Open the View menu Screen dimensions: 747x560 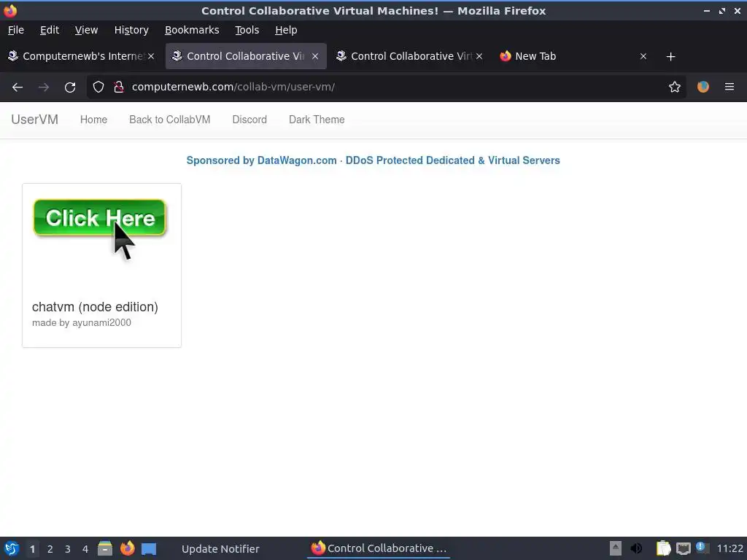(86, 30)
